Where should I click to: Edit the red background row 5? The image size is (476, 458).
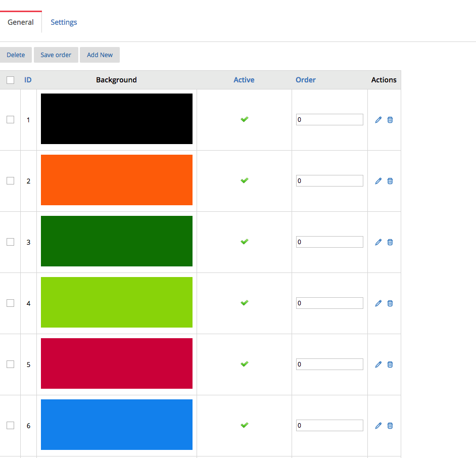(x=378, y=364)
